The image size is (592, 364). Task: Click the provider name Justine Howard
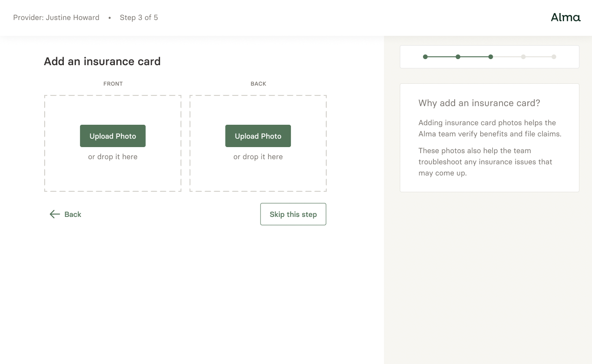72,18
